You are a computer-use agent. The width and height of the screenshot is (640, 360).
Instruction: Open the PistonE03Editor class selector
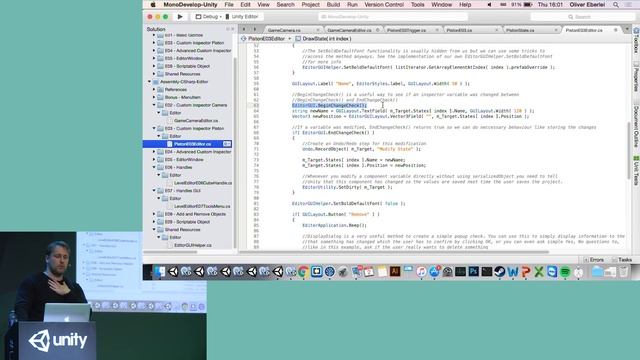coord(266,39)
